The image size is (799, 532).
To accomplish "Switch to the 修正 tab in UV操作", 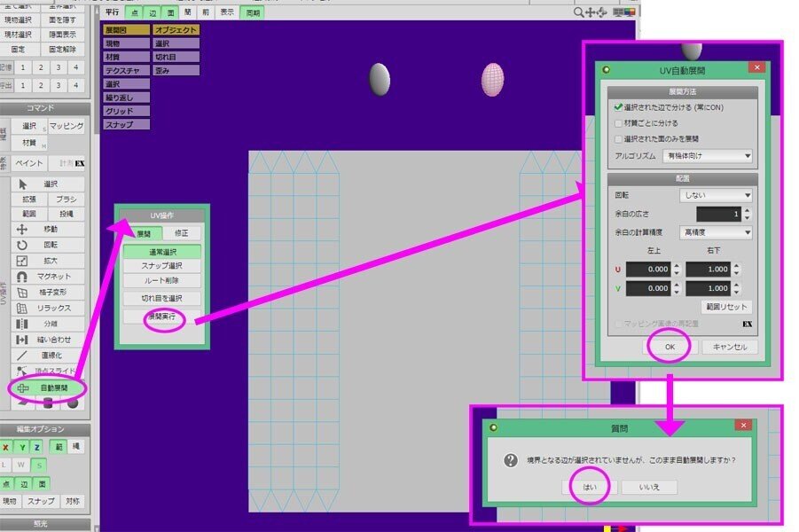I will (x=182, y=233).
